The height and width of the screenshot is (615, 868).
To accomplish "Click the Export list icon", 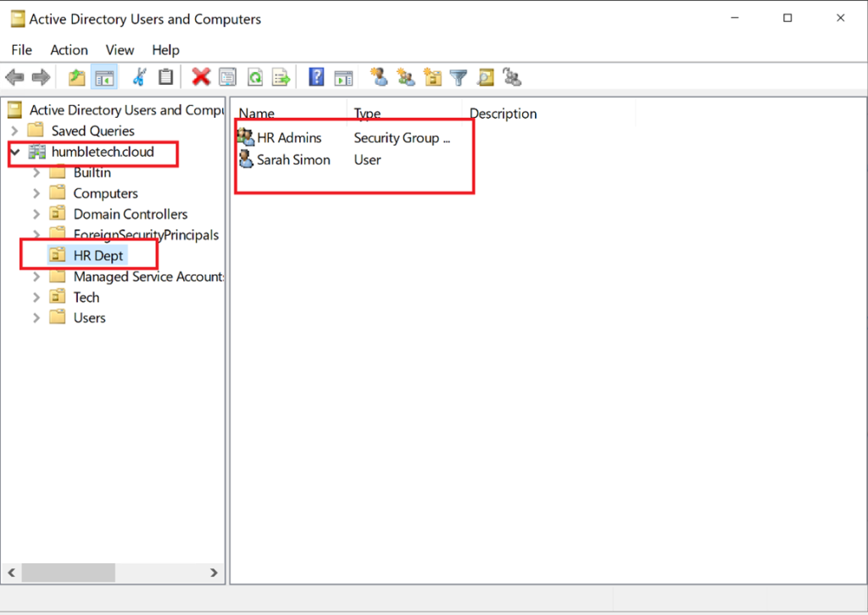I will click(x=281, y=77).
